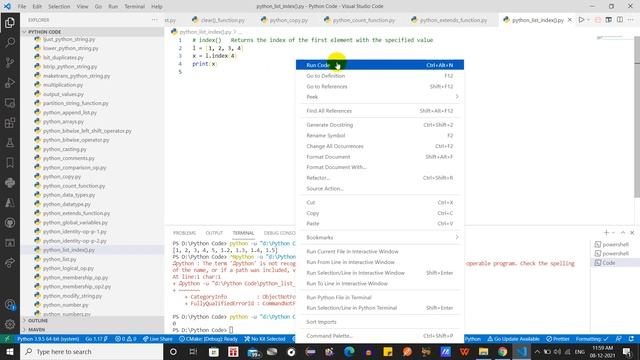Expand the Peek submenu arrow
Screen dimensions: 640x360
click(457, 97)
